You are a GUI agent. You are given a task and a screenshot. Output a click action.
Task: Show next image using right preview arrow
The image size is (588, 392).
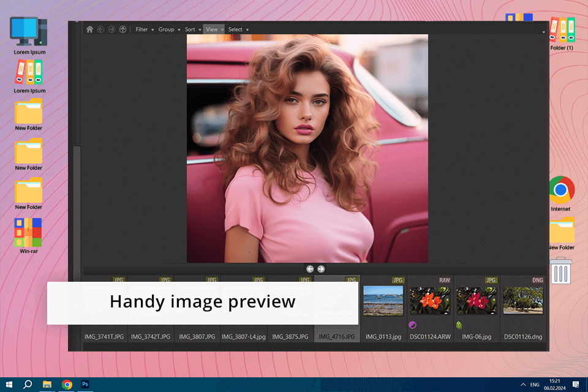click(x=321, y=269)
